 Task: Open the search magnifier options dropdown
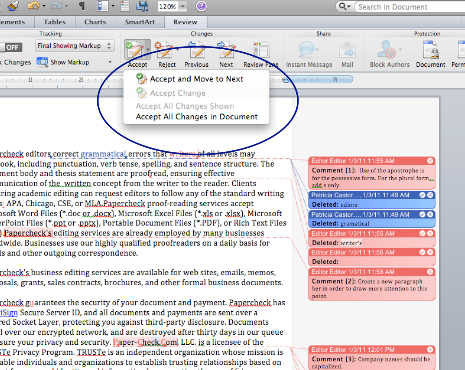coord(345,6)
